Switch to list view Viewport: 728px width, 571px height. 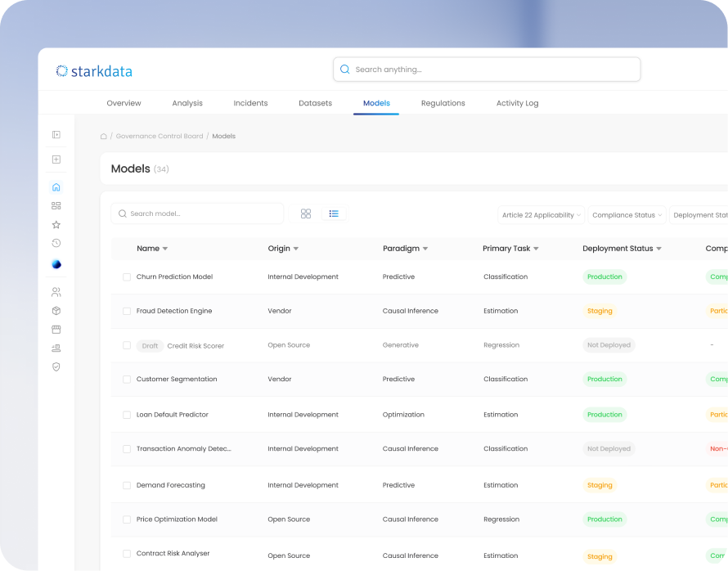[x=334, y=214]
